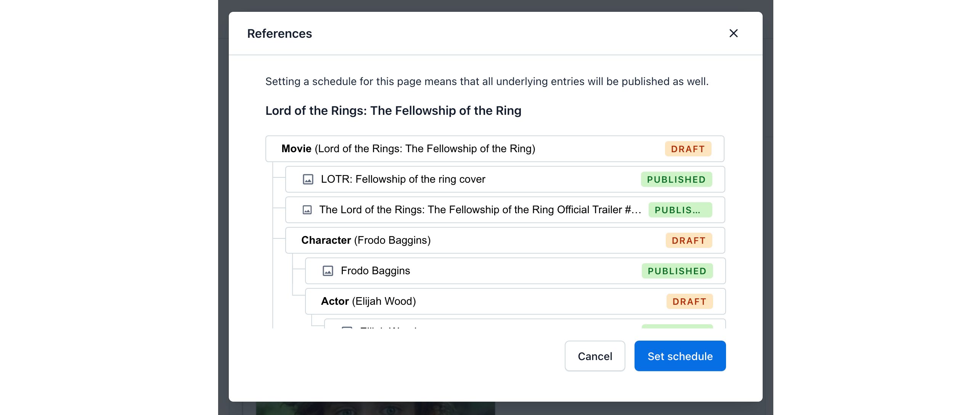This screenshot has height=415, width=980.
Task: Click DRAFT badge on Character Frodo row
Action: tap(689, 241)
